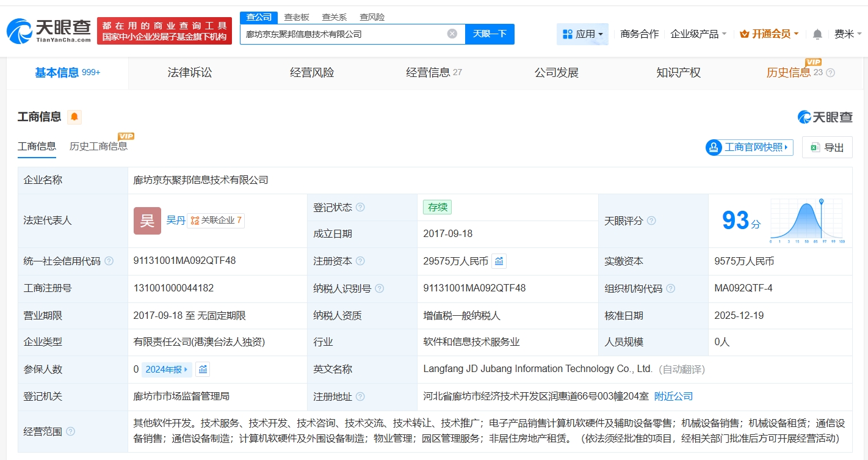The width and height of the screenshot is (868, 460).
Task: Expand the 2024年报 tag
Action: pos(167,369)
